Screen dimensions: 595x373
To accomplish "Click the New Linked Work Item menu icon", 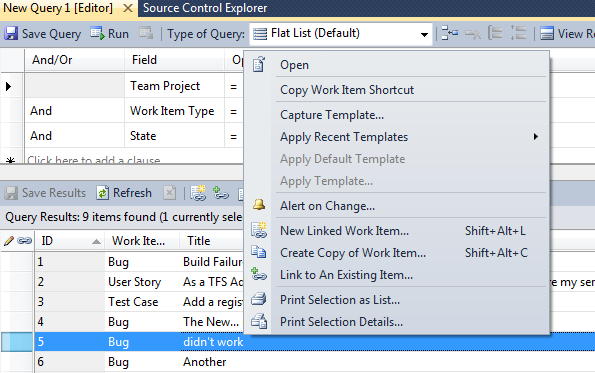I will [x=259, y=230].
